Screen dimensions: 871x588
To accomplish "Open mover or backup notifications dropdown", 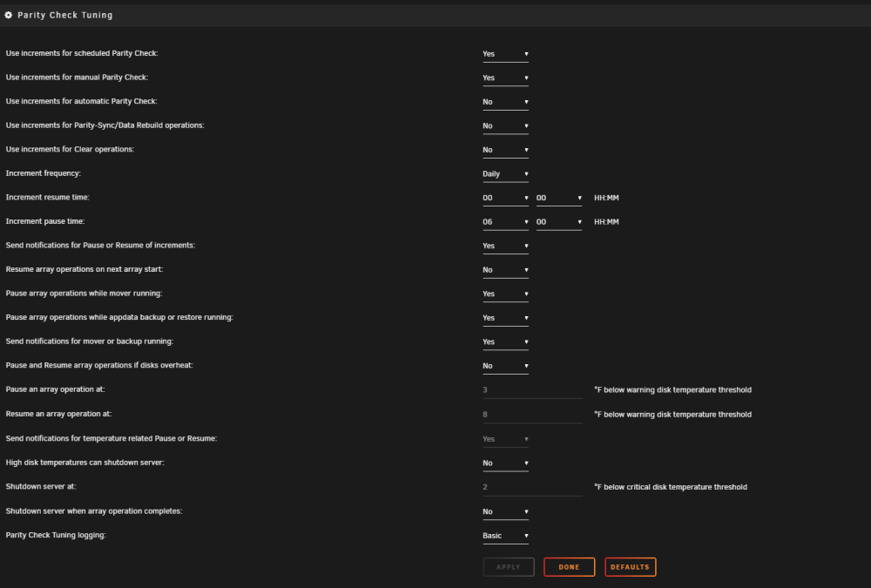I will tap(505, 341).
